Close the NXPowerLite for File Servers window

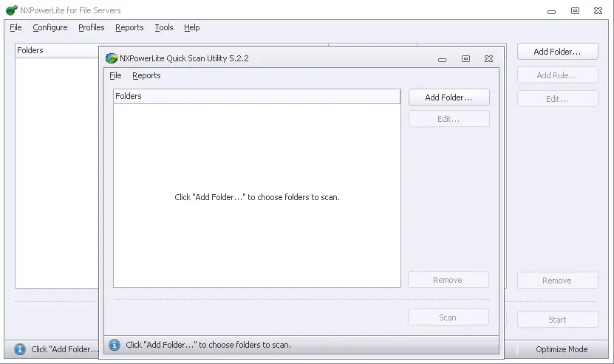click(x=598, y=10)
